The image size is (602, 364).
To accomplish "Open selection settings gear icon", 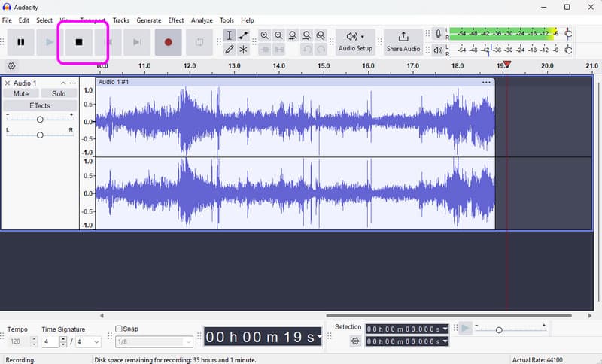I will 355,341.
